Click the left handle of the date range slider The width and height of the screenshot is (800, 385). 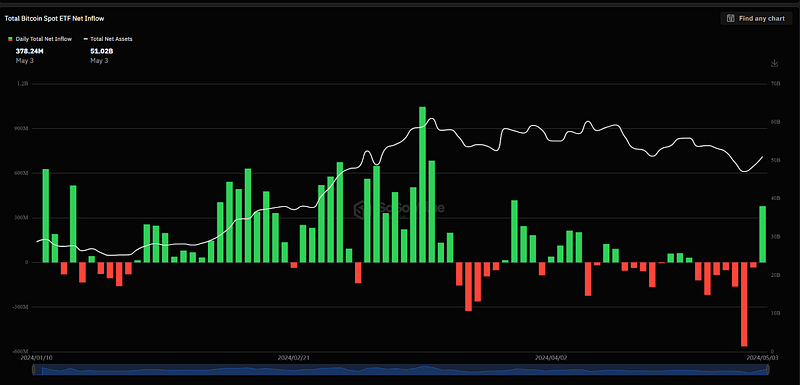pos(34,370)
